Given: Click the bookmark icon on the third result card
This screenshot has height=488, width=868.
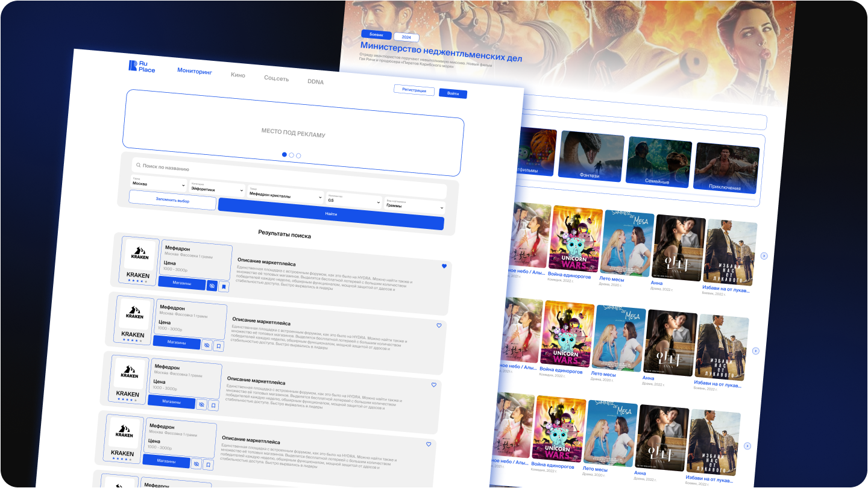Looking at the screenshot, I should (x=213, y=405).
